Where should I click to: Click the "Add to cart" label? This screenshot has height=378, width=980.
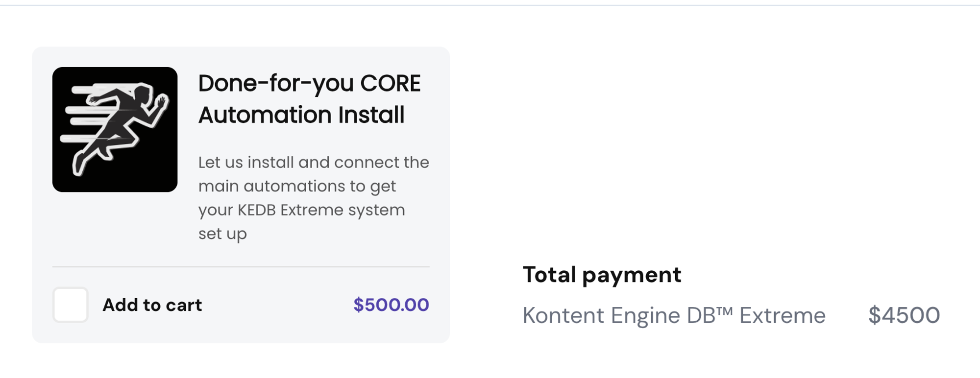(152, 305)
